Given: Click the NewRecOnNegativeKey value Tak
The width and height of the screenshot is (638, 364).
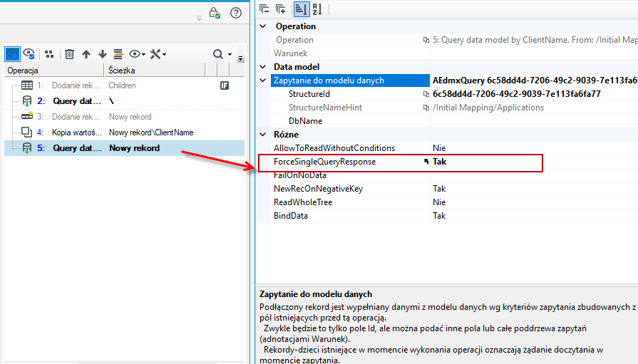Looking at the screenshot, I should point(439,189).
